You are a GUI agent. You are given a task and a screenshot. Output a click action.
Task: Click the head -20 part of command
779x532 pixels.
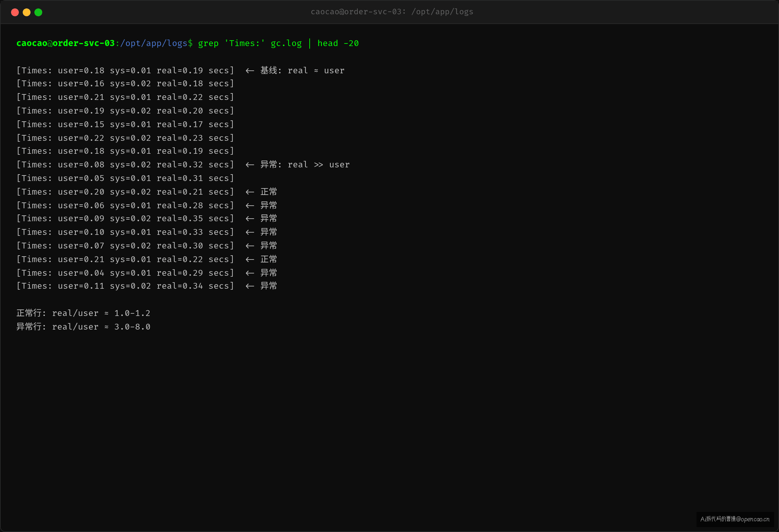[x=338, y=43]
